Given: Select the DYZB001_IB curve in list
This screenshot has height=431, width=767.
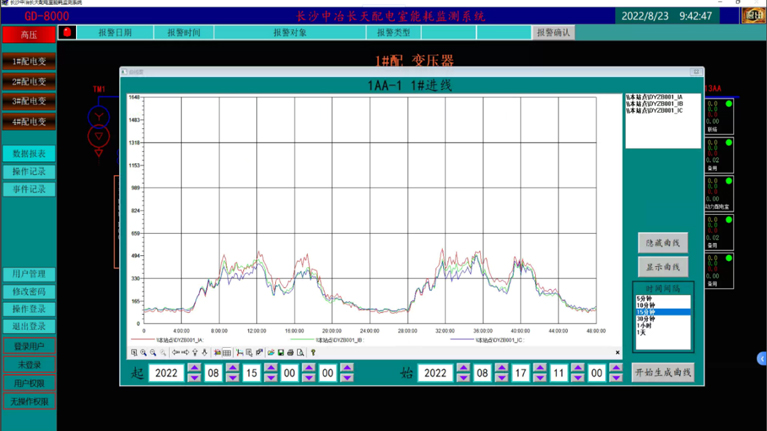Looking at the screenshot, I should (x=655, y=104).
